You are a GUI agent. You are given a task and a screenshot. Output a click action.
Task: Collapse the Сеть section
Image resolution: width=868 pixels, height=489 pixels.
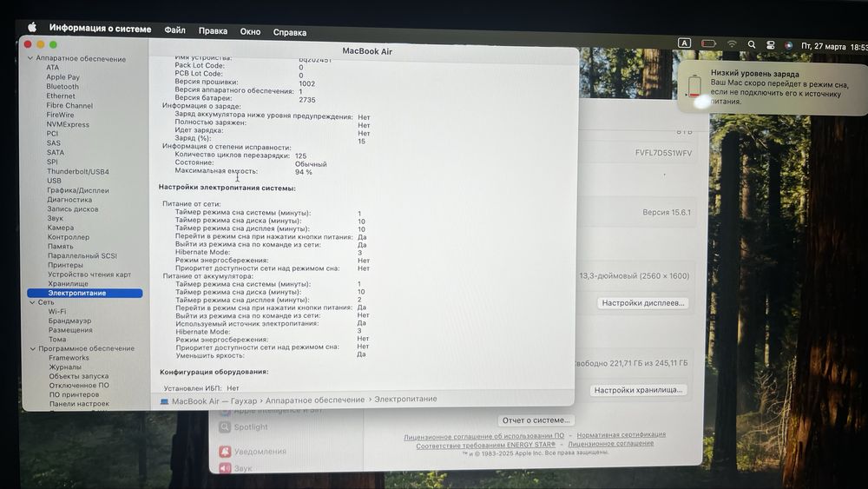(x=32, y=302)
